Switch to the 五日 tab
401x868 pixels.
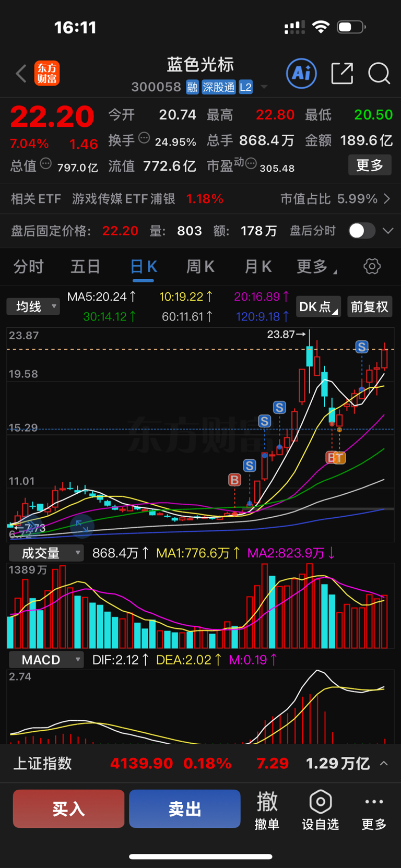[86, 267]
